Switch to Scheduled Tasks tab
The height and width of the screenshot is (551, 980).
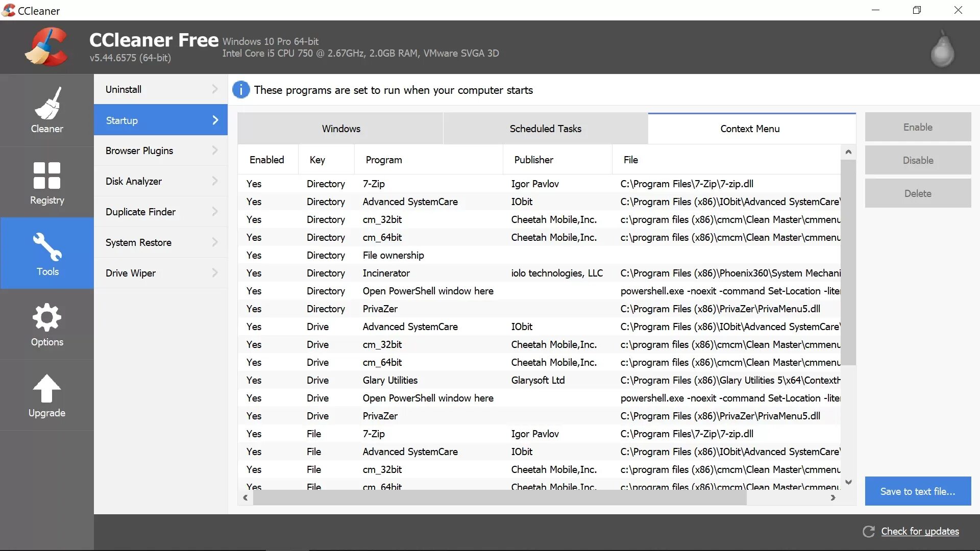tap(545, 129)
